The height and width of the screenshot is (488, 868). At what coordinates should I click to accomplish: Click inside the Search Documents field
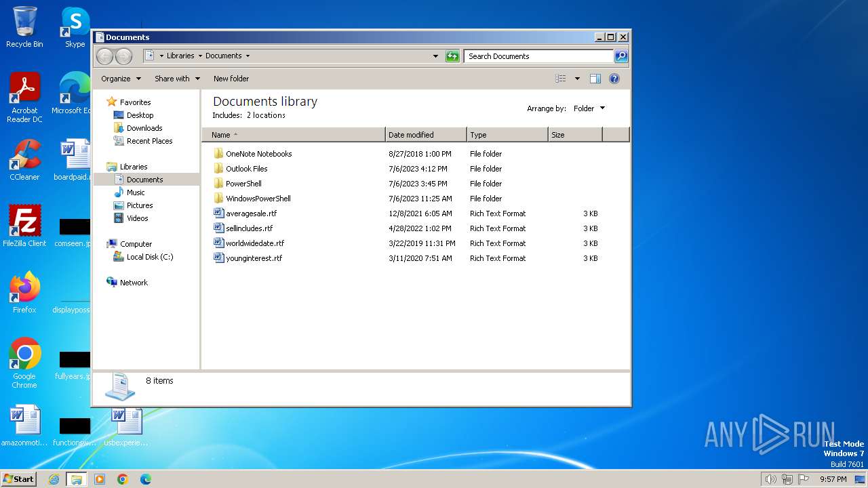(539, 56)
